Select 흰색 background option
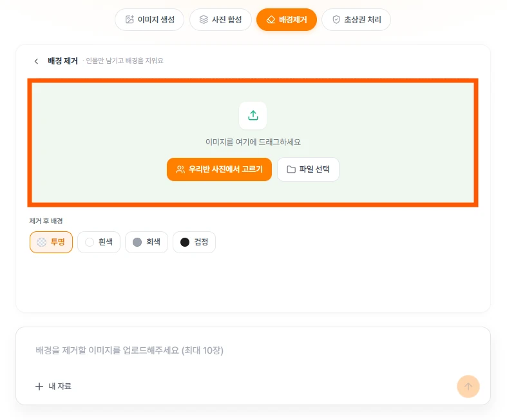Image resolution: width=507 pixels, height=420 pixels. coord(99,242)
